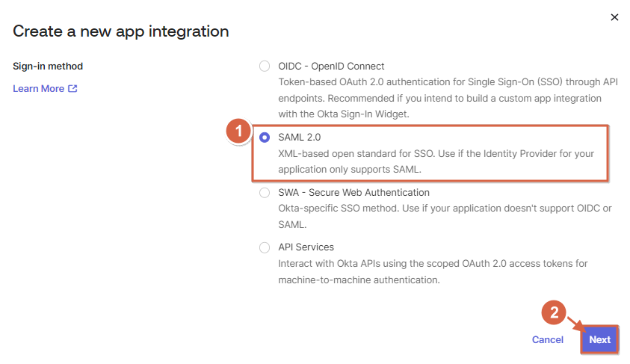
Task: Click the Create a new app integration heading
Action: pyautogui.click(x=121, y=31)
